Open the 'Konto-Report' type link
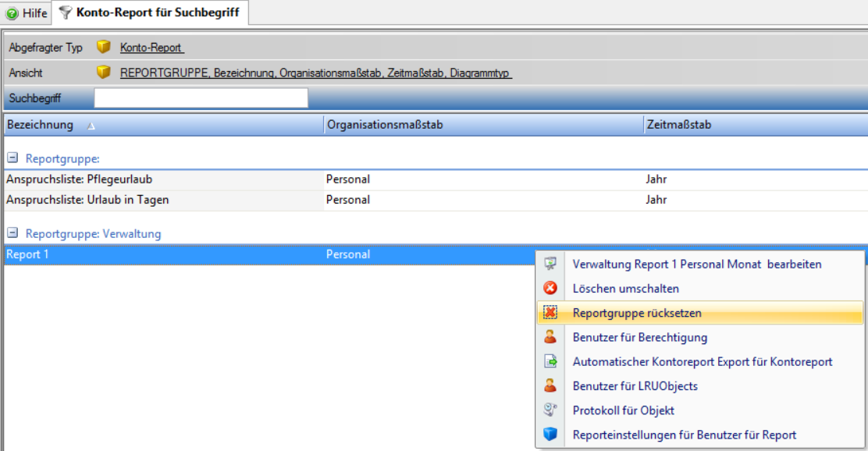 click(x=151, y=48)
